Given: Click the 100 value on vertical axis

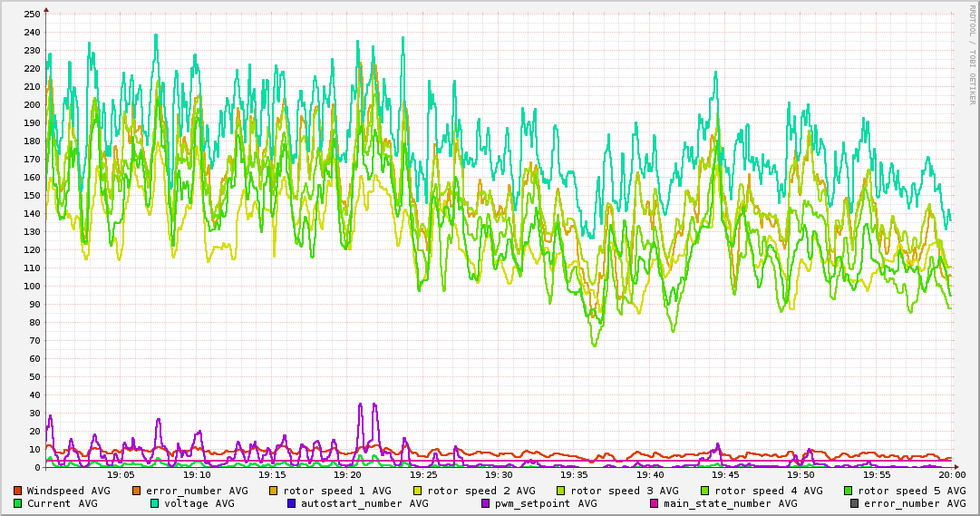Looking at the screenshot, I should click(32, 287).
